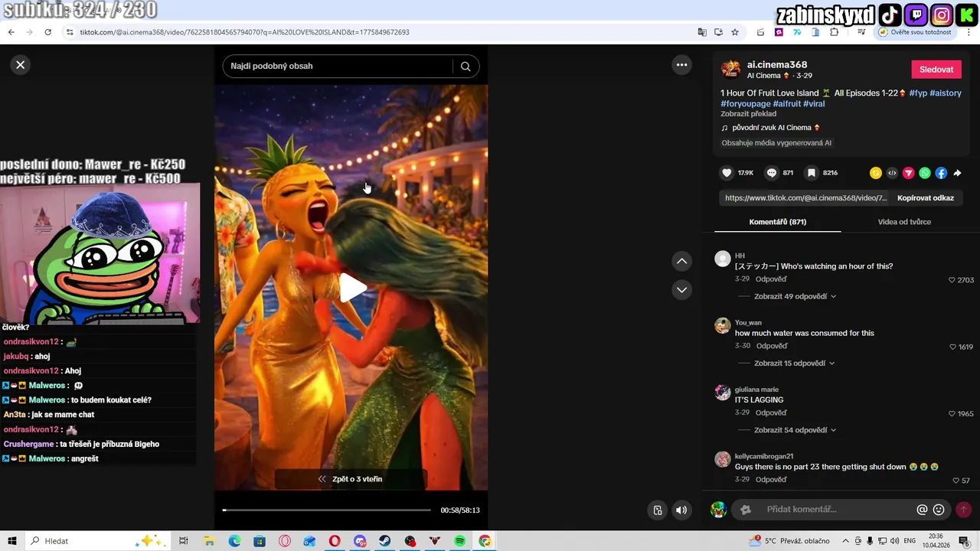Image resolution: width=980 pixels, height=551 pixels.
Task: Play the video with center play button
Action: (x=352, y=288)
